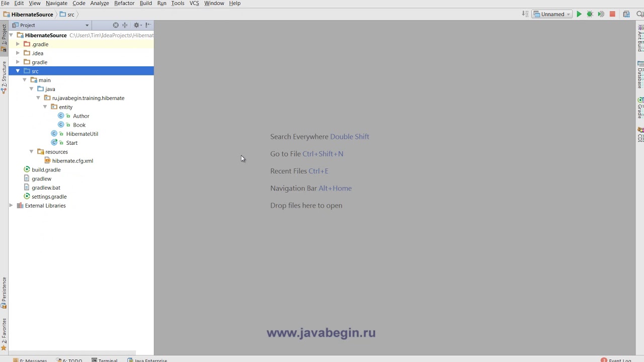This screenshot has height=362, width=644.
Task: Open the Navigate menu
Action: click(x=56, y=3)
